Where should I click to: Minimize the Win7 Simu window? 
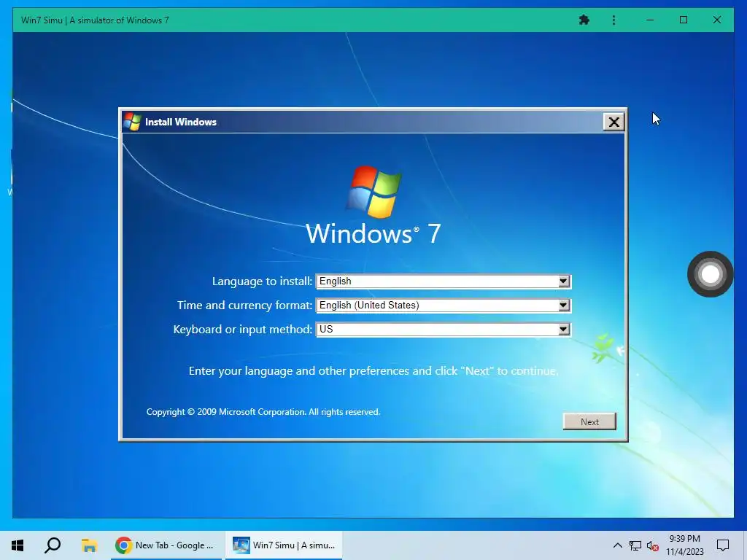(x=650, y=20)
